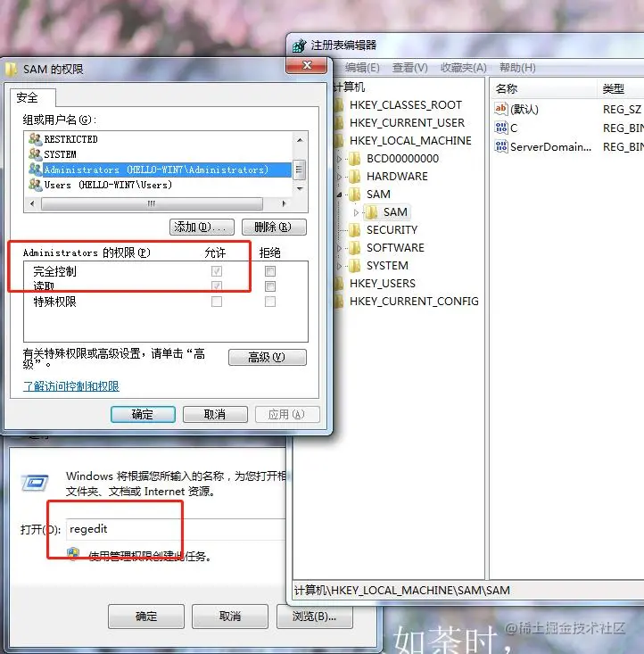Screen dimensions: 644x654
Task: Click the 应用(A) button
Action: click(287, 414)
